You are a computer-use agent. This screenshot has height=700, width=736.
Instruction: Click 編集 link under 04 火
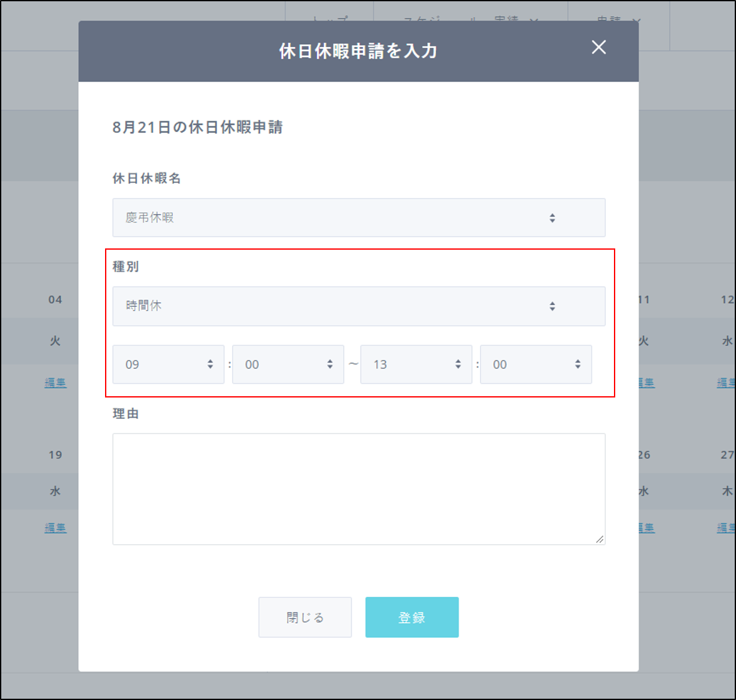(x=55, y=382)
